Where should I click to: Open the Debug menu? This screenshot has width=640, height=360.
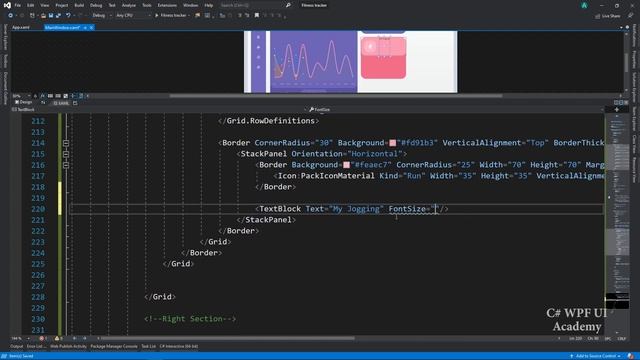[x=96, y=5]
